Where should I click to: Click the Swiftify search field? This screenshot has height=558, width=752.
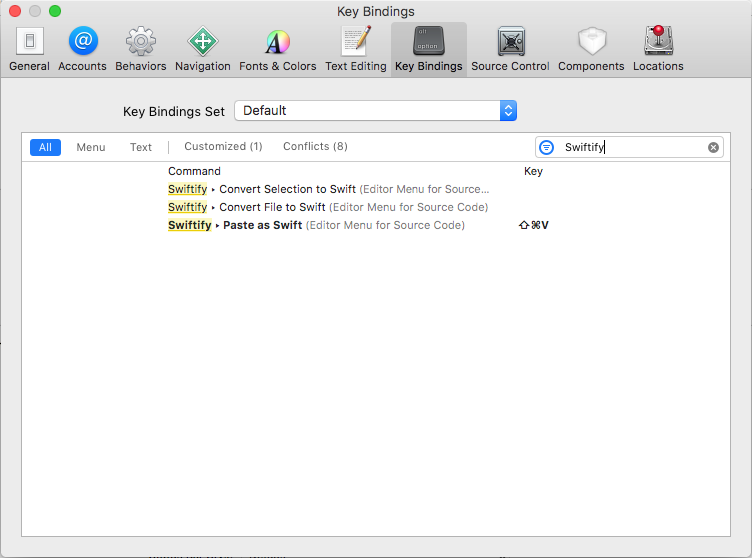[629, 147]
